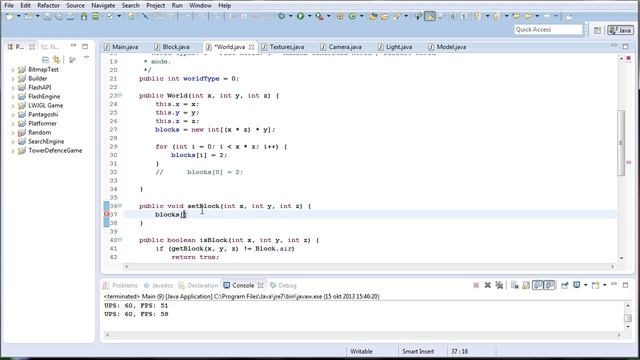This screenshot has width=640, height=360.
Task: Click the Open Perspective icon
Action: point(597,30)
